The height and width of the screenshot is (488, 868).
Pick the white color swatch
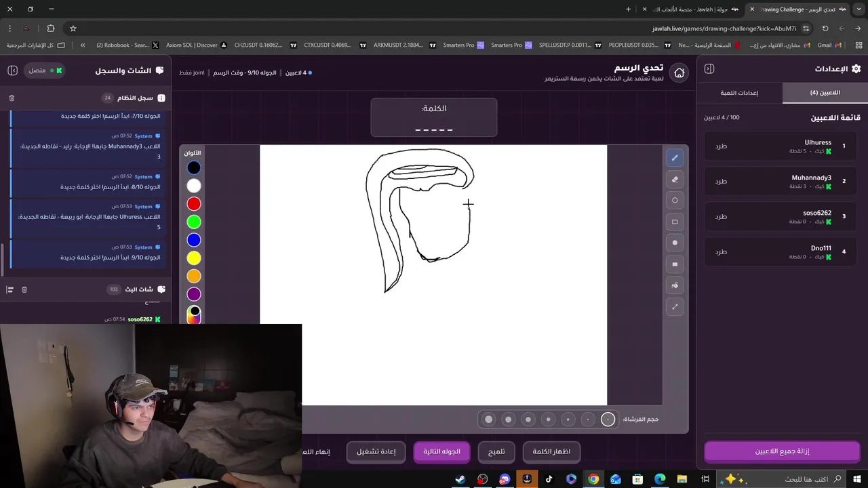pos(194,186)
